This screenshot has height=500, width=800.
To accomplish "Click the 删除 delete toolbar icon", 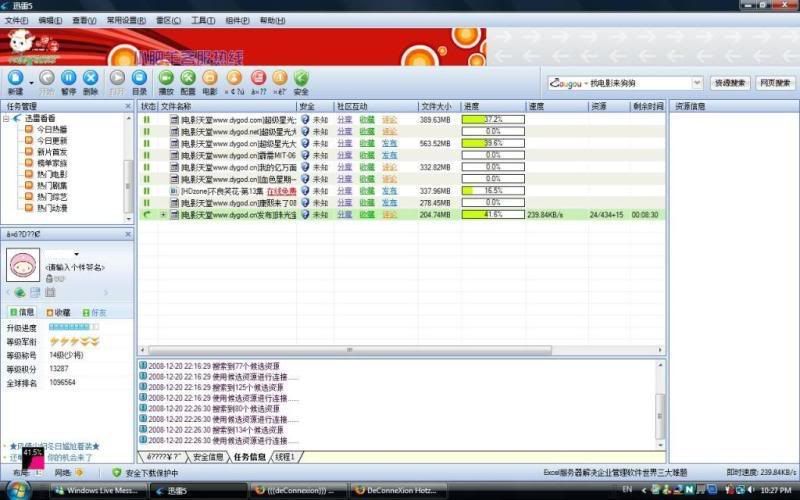I will pos(90,78).
